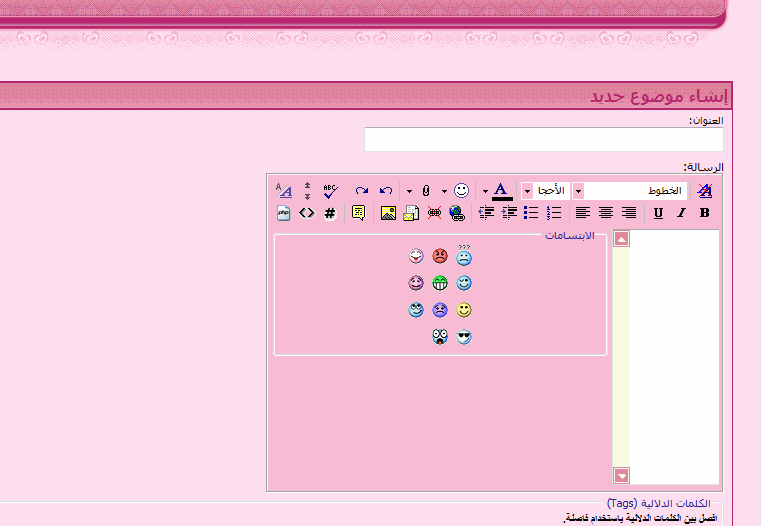Insert a quote block
This screenshot has height=526, width=762.
point(358,213)
